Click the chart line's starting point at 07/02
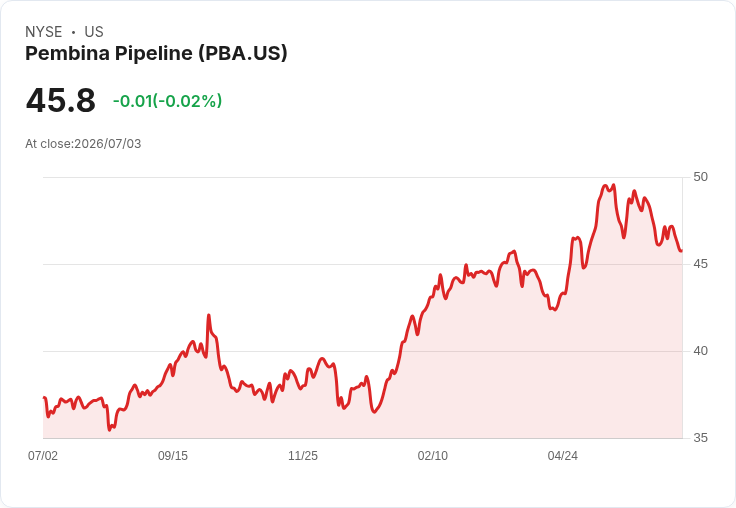This screenshot has height=508, width=736. coord(44,398)
